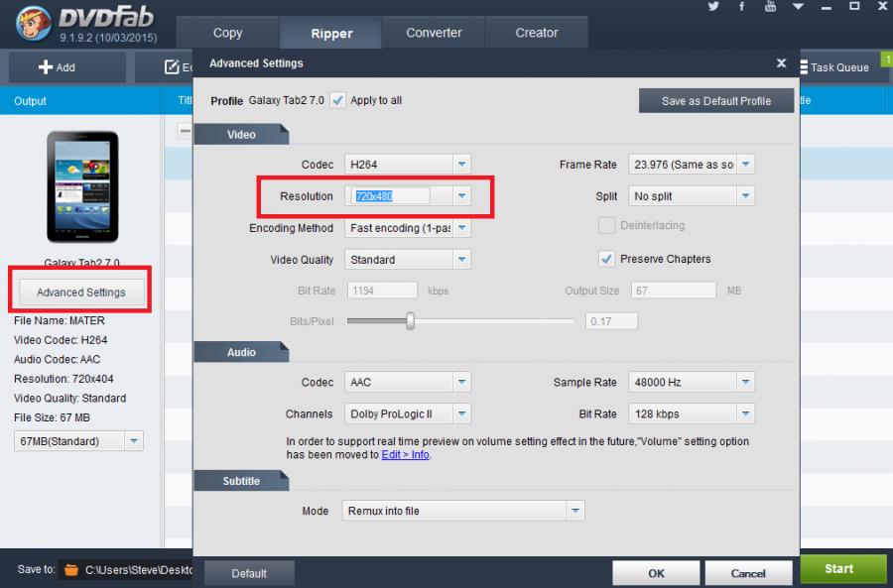Viewport: 893px width, 588px height.
Task: Click the Add plus icon
Action: coord(46,67)
